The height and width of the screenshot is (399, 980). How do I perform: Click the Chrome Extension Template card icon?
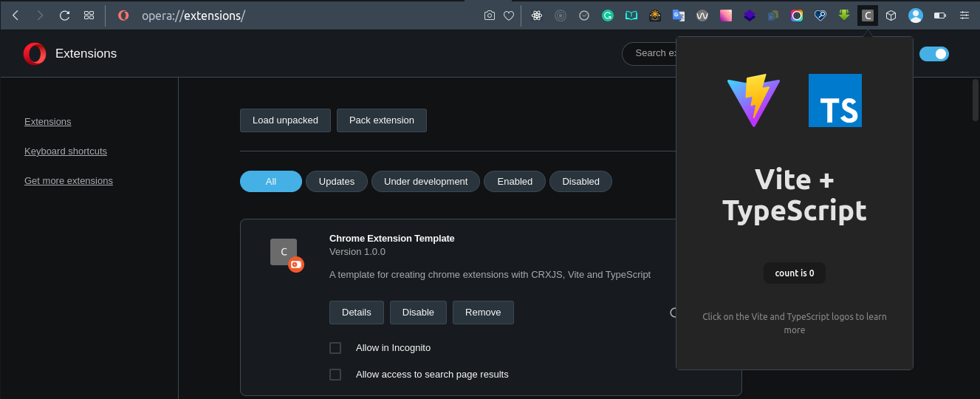(x=284, y=252)
